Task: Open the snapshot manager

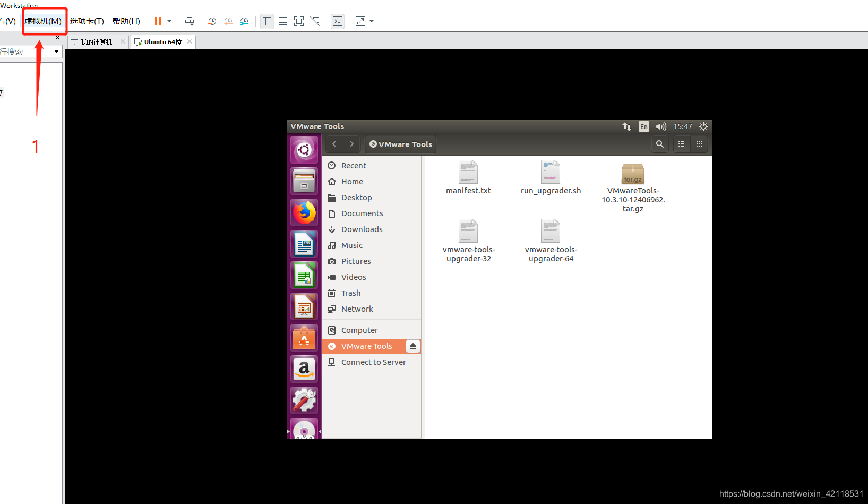Action: [244, 21]
